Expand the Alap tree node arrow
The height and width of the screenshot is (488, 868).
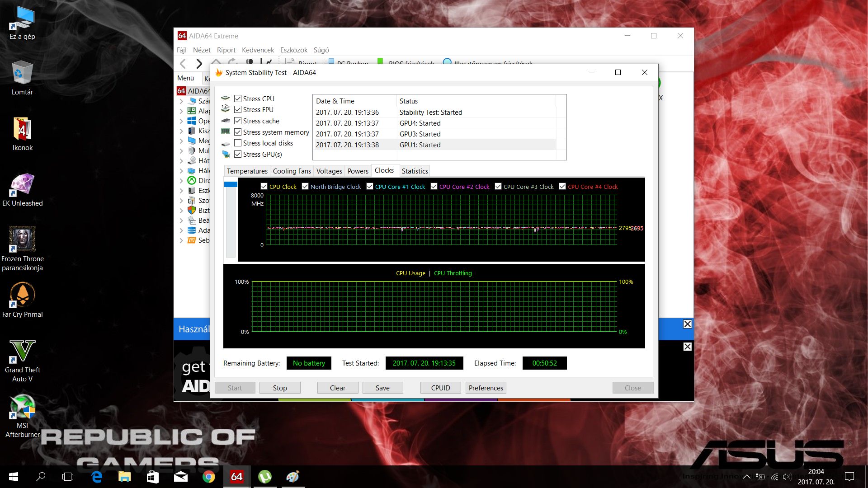click(181, 111)
